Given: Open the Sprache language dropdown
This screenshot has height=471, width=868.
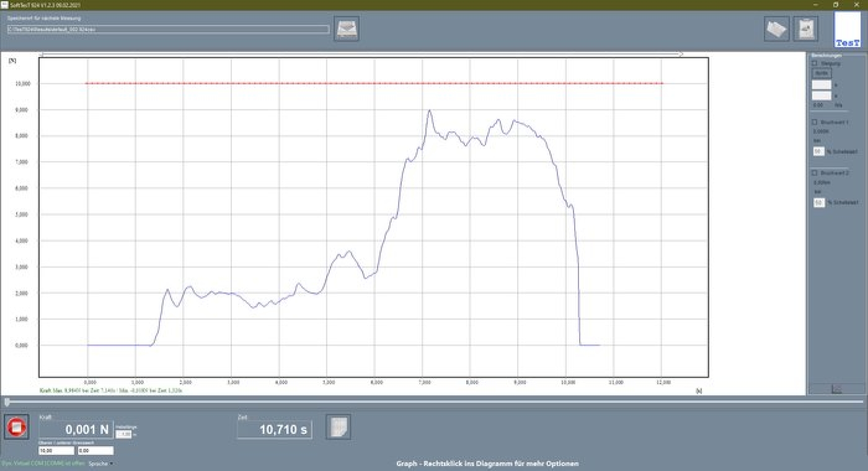Looking at the screenshot, I should coord(100,464).
